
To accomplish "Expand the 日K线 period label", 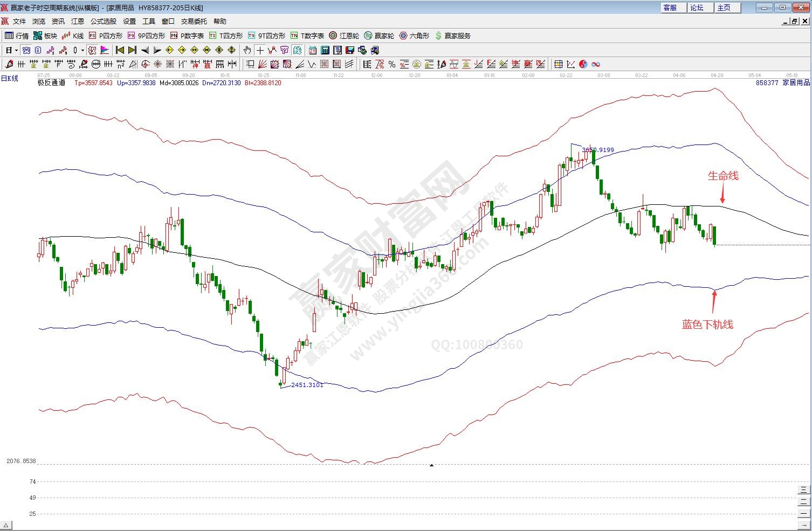I will (x=10, y=78).
